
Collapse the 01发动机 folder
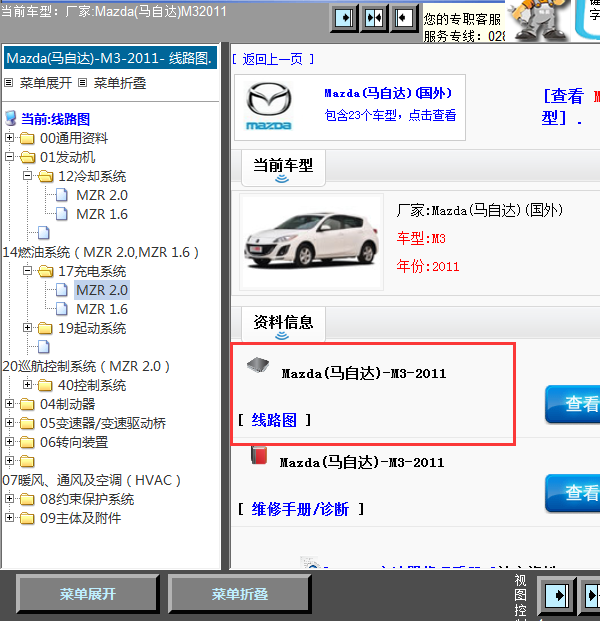coord(10,157)
